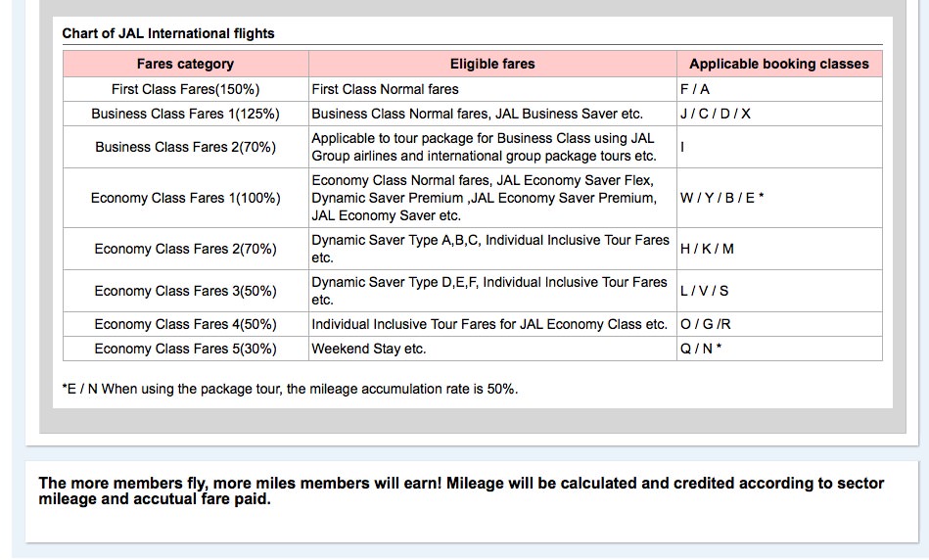Select the 'Applicable booking classes' column header

[x=779, y=64]
